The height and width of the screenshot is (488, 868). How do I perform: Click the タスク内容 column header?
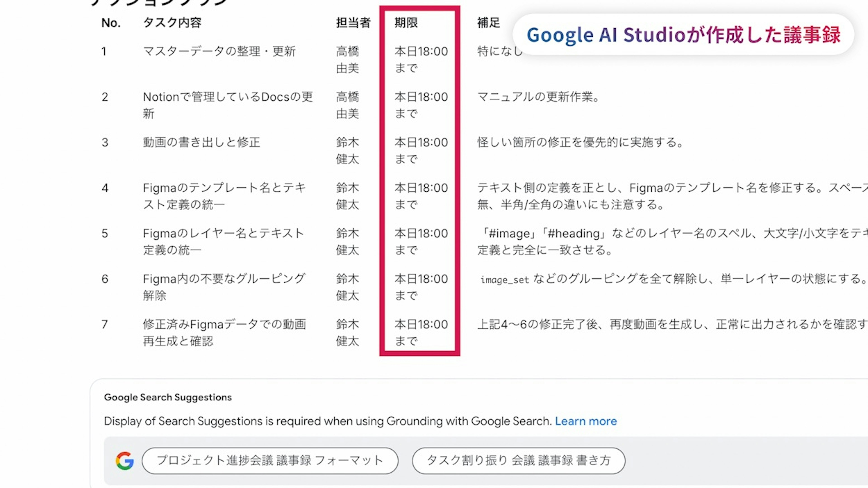click(x=172, y=23)
